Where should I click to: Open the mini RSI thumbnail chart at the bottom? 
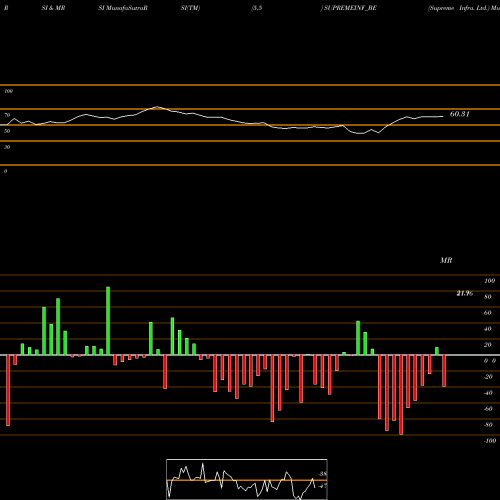coord(247,479)
